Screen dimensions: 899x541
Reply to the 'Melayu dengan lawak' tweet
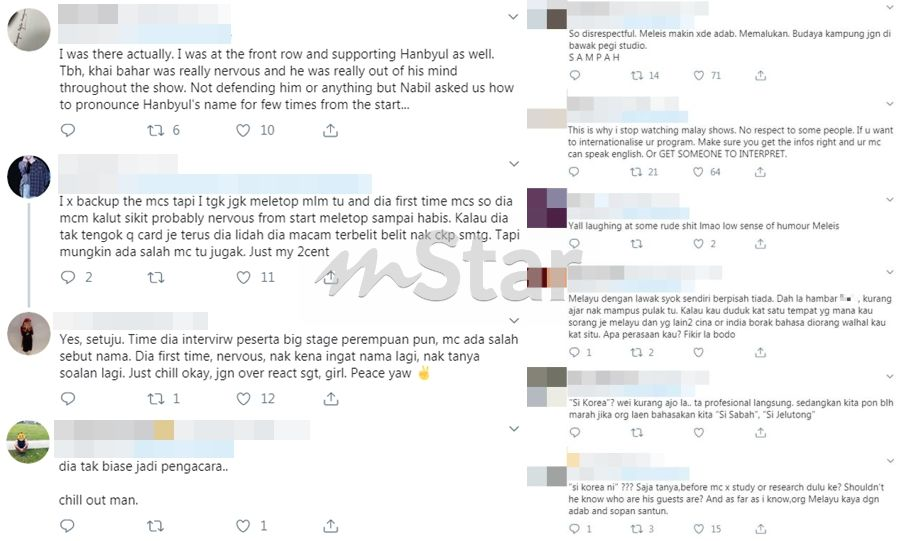(x=574, y=352)
